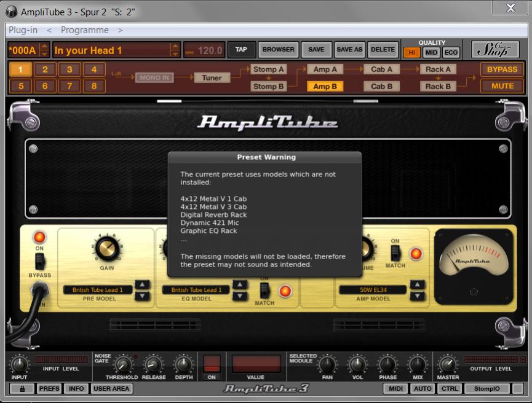Adjust noise gate RELEASE knob
The height and width of the screenshot is (403, 532).
click(x=153, y=364)
